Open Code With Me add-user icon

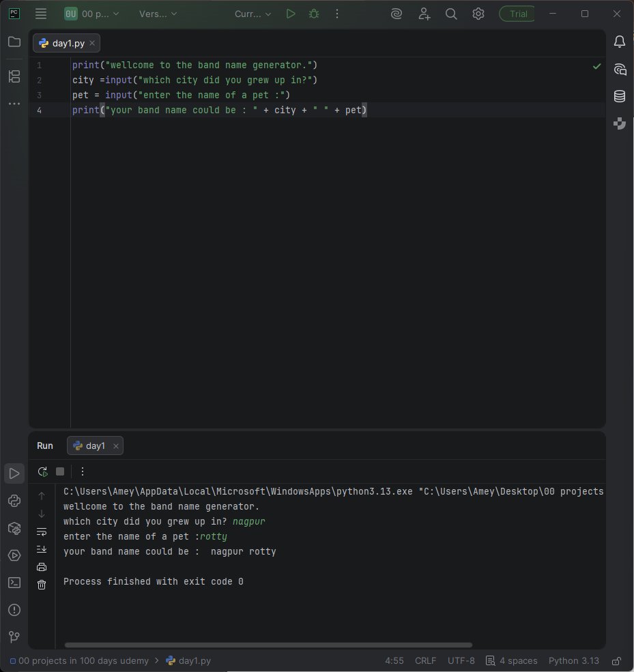coord(424,14)
